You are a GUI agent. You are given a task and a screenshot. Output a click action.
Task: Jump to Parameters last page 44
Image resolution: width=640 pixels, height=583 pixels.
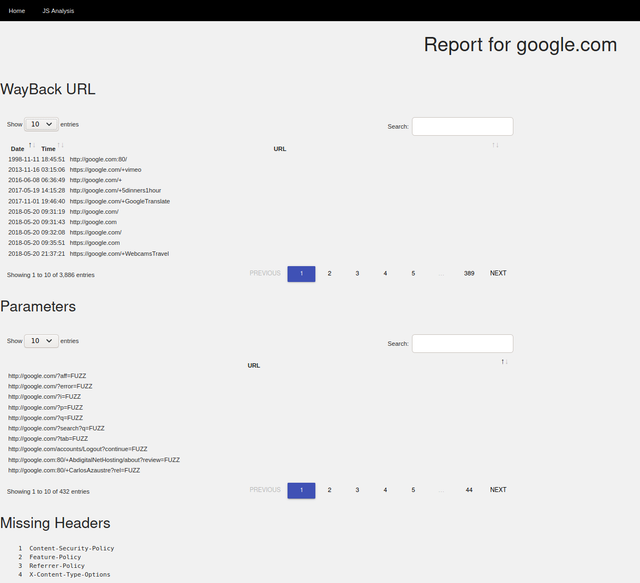[x=469, y=490]
